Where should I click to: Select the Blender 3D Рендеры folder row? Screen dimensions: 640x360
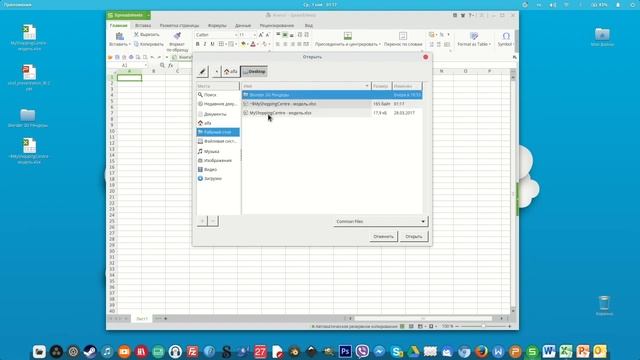point(332,95)
